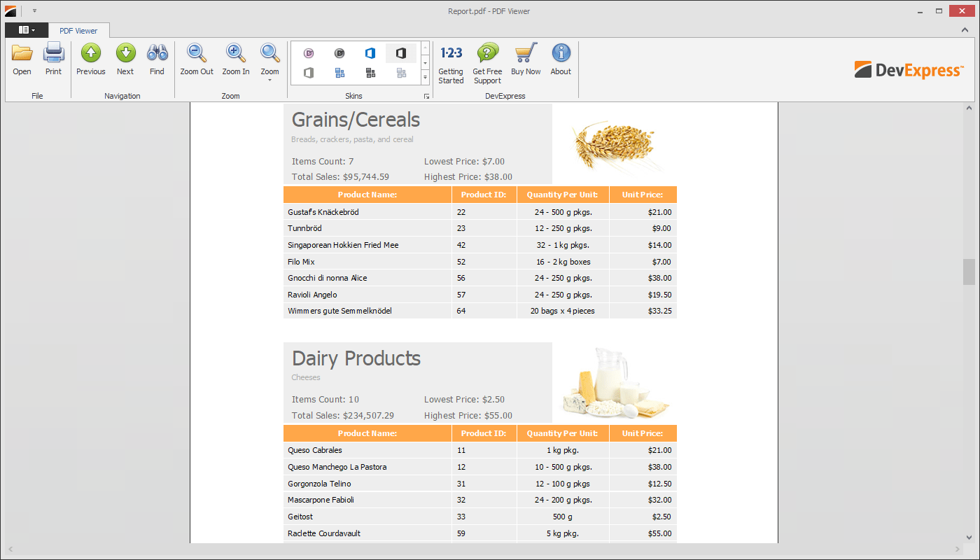
Task: Open the Quick Access Toolbar customization menu
Action: coord(34,10)
